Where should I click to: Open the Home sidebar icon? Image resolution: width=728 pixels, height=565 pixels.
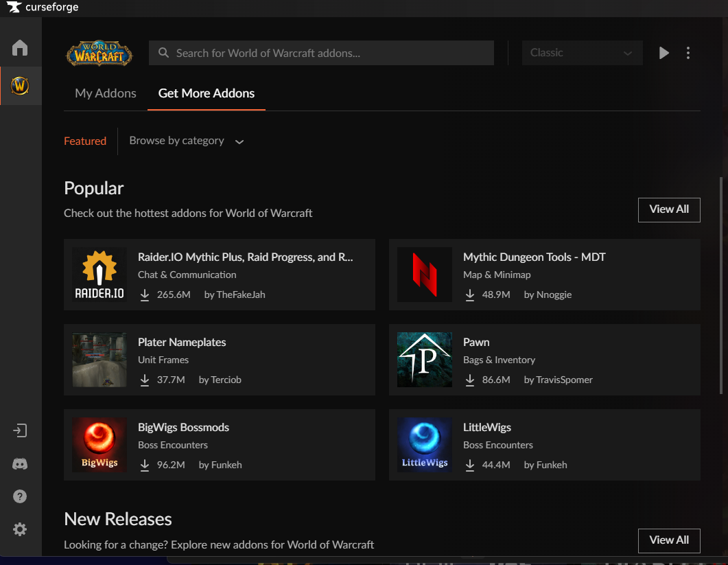pyautogui.click(x=20, y=48)
